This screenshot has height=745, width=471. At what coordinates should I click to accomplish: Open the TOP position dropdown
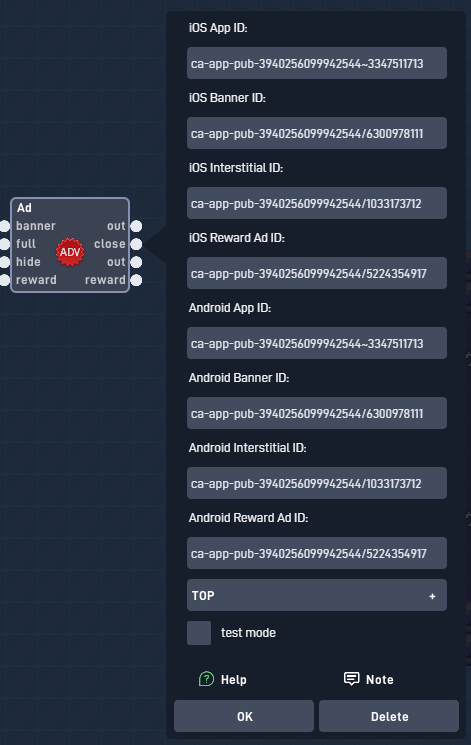tap(317, 595)
